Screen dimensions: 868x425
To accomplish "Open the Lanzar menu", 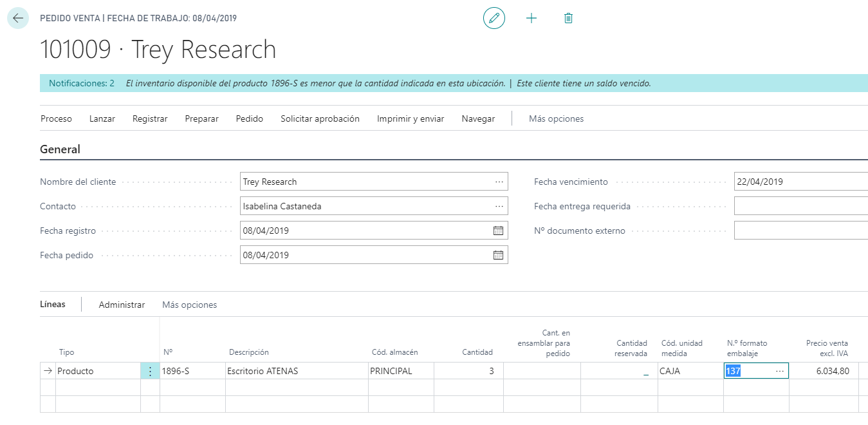I will click(x=102, y=118).
